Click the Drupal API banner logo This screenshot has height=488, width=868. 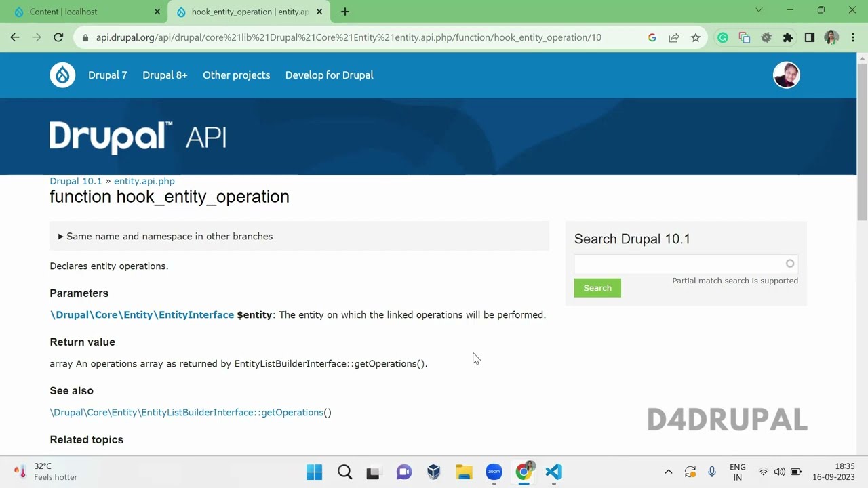click(x=138, y=138)
